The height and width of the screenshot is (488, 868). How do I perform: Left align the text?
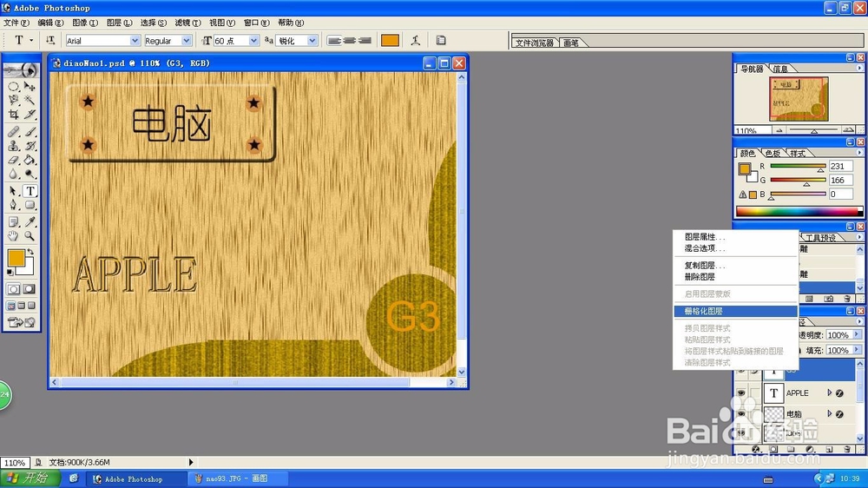(334, 41)
